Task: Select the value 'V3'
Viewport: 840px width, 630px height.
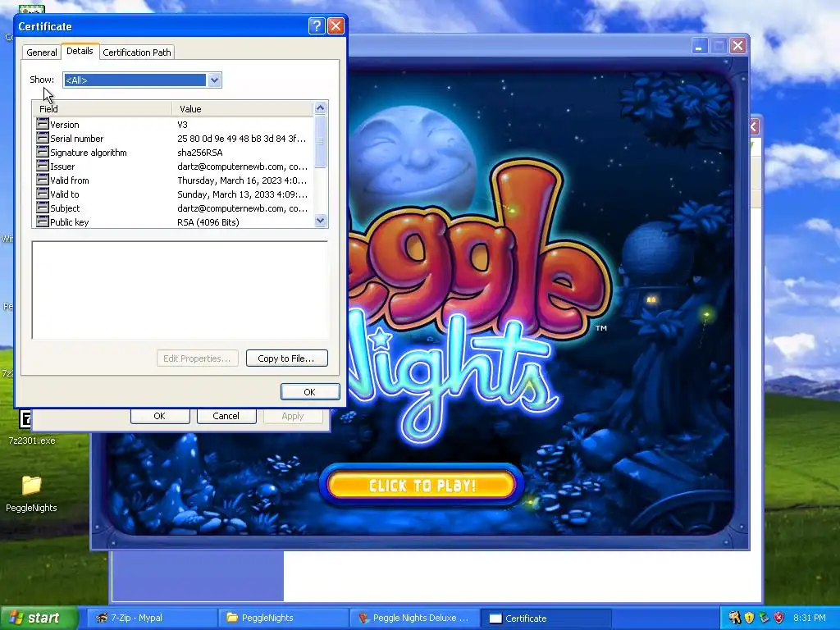Action: coord(182,125)
